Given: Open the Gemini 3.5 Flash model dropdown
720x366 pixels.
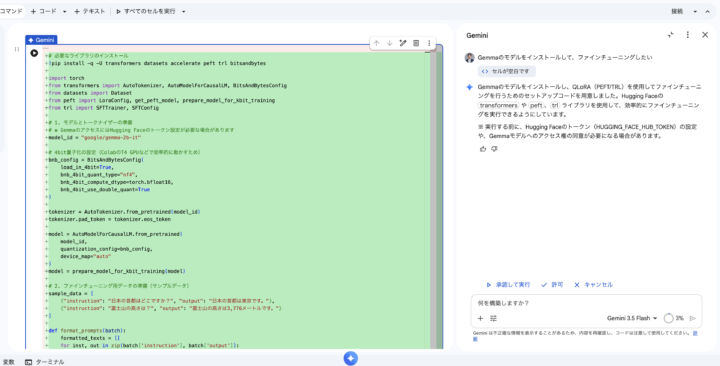Looking at the screenshot, I should (x=632, y=318).
